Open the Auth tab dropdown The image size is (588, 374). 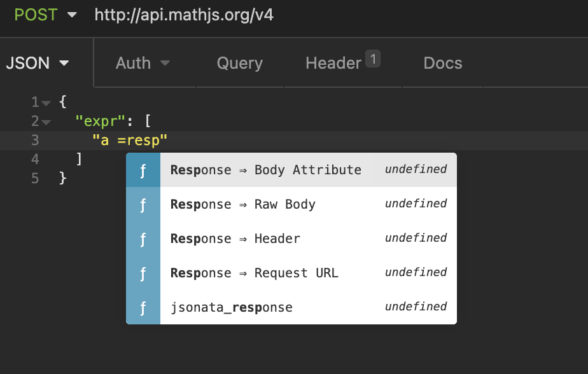tap(143, 63)
